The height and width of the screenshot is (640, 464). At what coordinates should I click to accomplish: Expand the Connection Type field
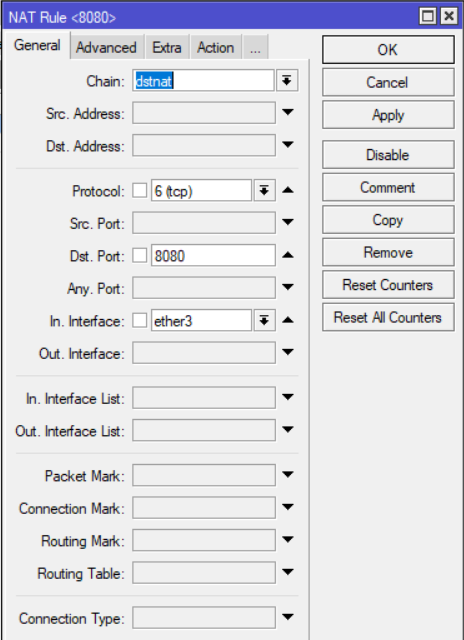click(288, 617)
